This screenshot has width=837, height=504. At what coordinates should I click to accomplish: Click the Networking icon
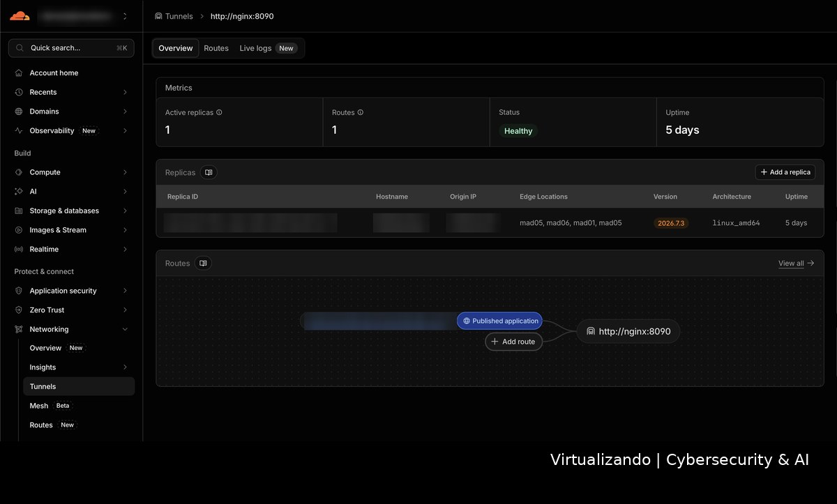19,329
